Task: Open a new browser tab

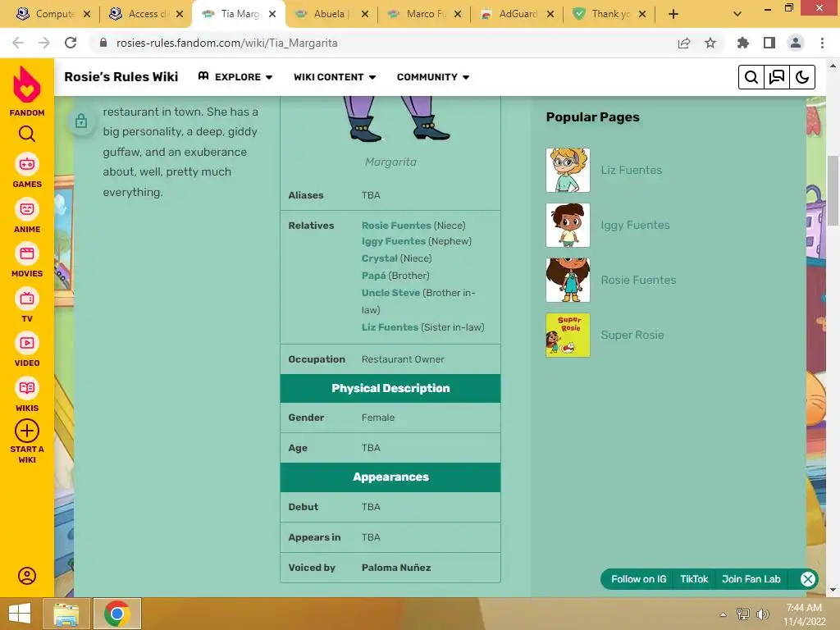Action: [x=673, y=14]
